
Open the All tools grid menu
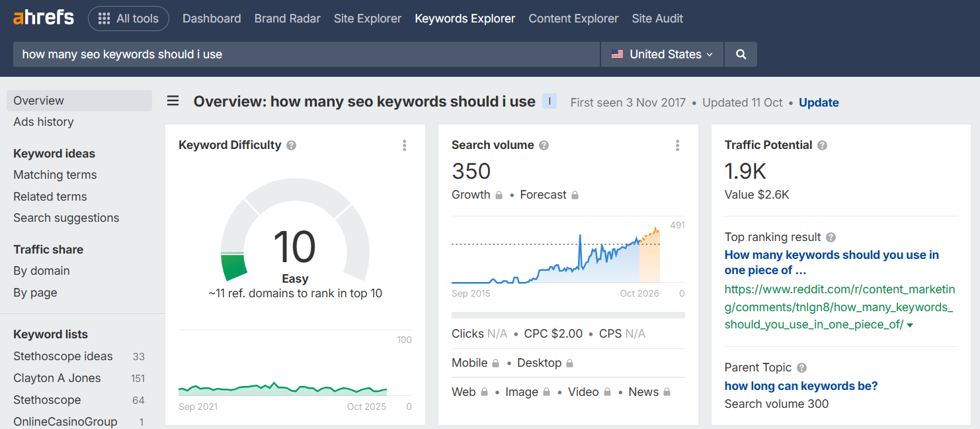128,19
